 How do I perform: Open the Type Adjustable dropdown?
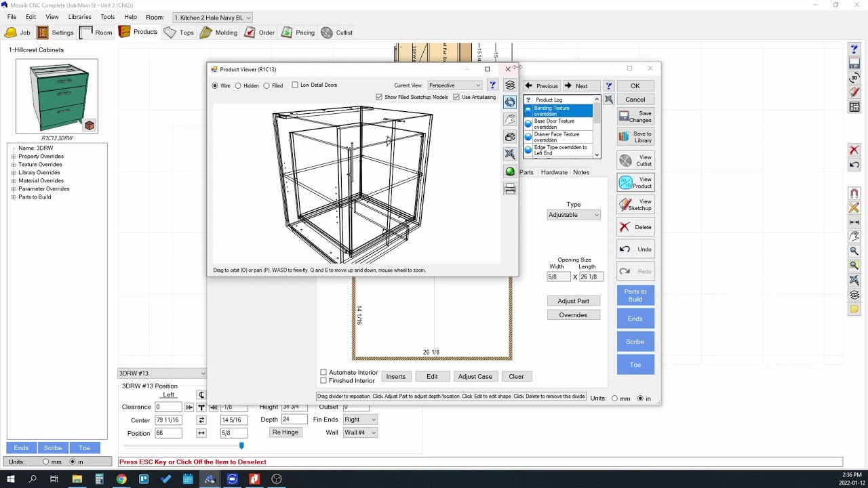(574, 215)
